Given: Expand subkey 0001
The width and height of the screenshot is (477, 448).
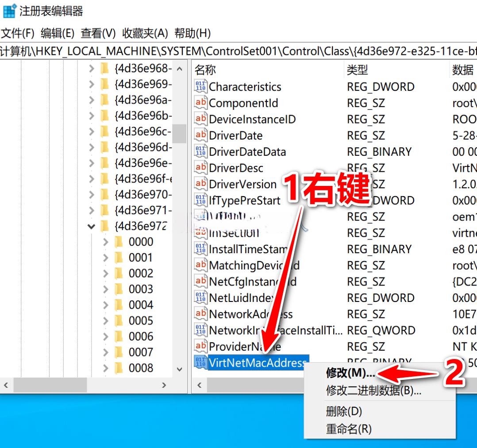Looking at the screenshot, I should pos(106,258).
